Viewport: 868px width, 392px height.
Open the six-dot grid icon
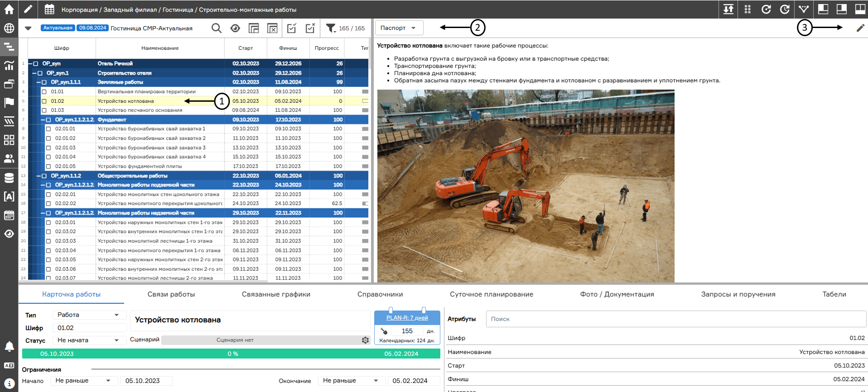(x=748, y=9)
